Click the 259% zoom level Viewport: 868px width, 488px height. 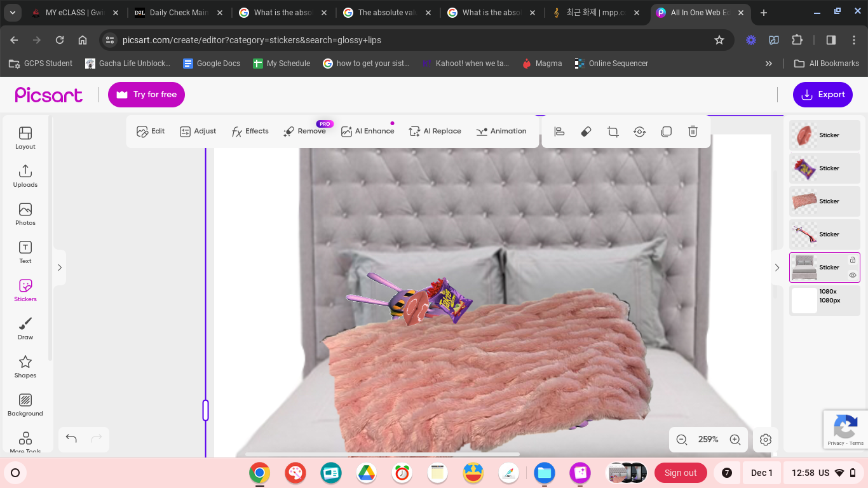tap(708, 439)
